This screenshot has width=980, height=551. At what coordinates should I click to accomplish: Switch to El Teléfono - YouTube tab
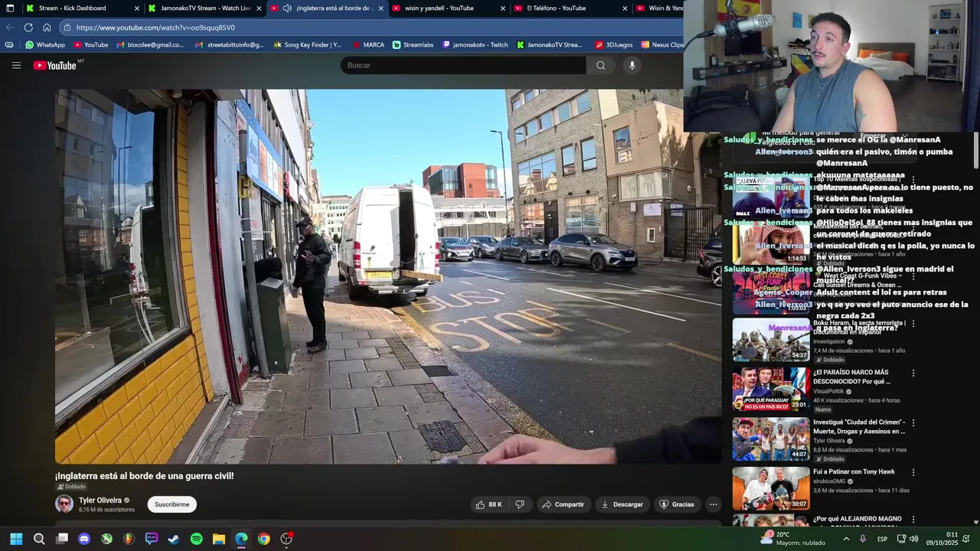pyautogui.click(x=571, y=8)
